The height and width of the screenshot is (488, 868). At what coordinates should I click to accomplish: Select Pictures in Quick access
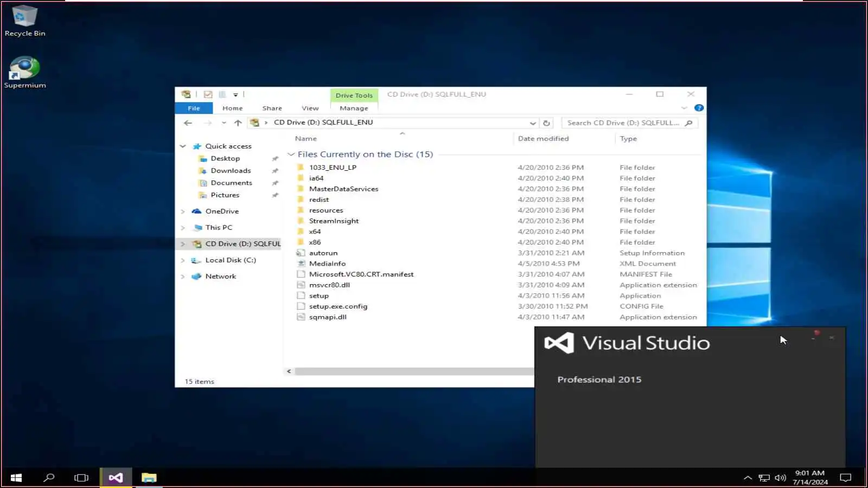pos(225,195)
